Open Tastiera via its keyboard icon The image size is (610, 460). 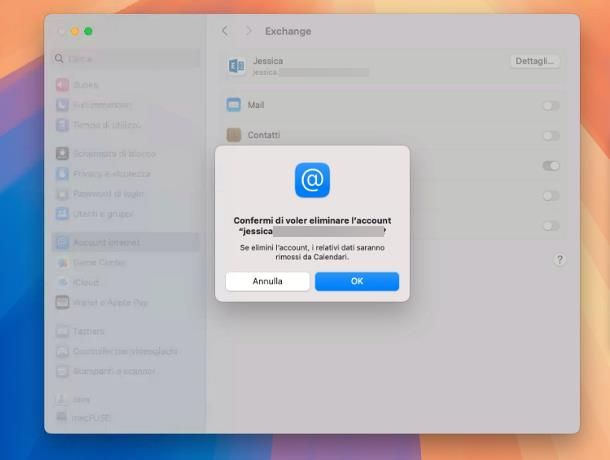tap(62, 331)
